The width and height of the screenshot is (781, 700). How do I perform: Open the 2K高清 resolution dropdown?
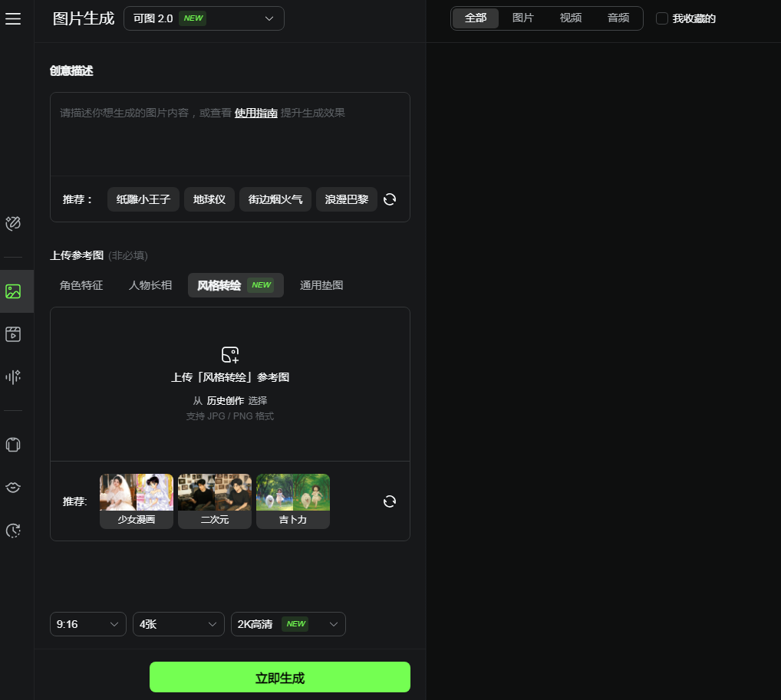pyautogui.click(x=288, y=624)
